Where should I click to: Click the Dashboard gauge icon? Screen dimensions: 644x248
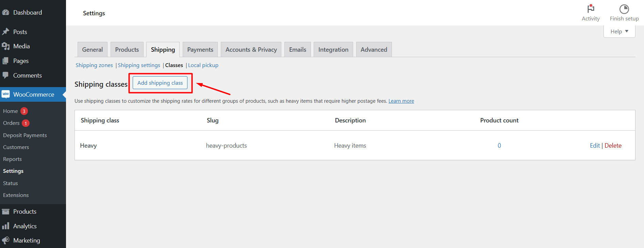tap(5, 13)
